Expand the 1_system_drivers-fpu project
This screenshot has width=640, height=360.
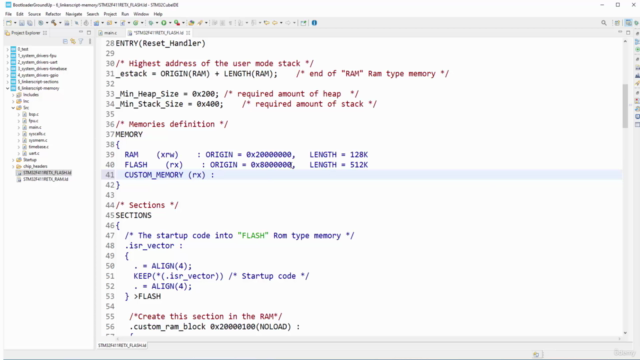pos(7,56)
